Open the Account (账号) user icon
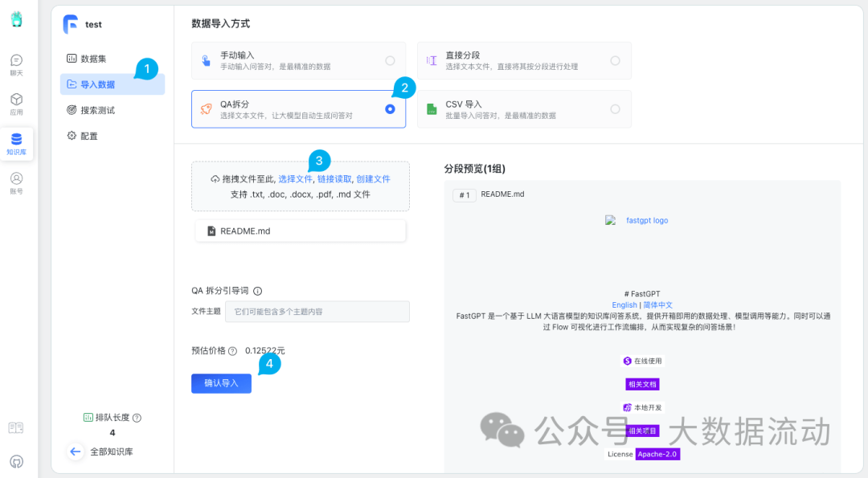 point(17,183)
